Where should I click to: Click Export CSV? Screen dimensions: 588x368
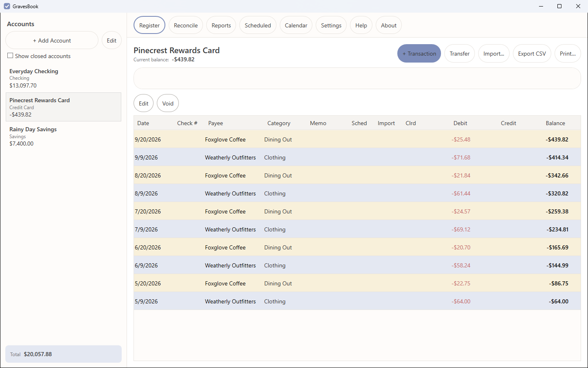[x=532, y=54]
